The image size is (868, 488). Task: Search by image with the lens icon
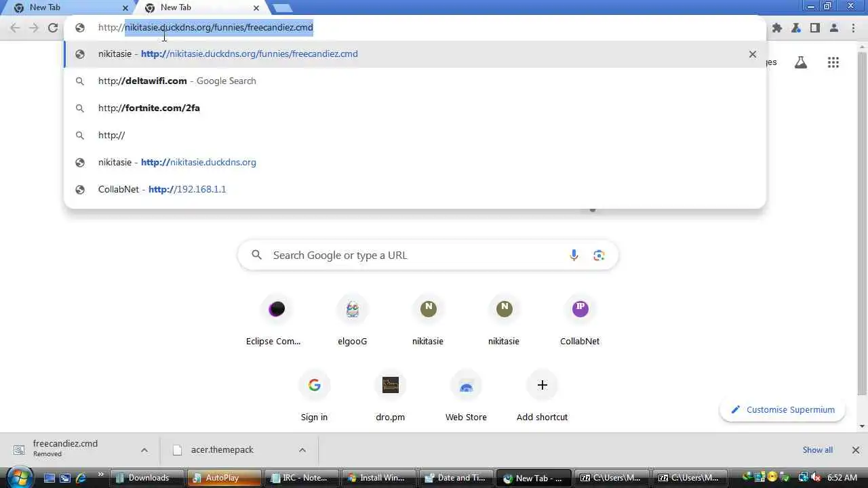click(x=599, y=256)
